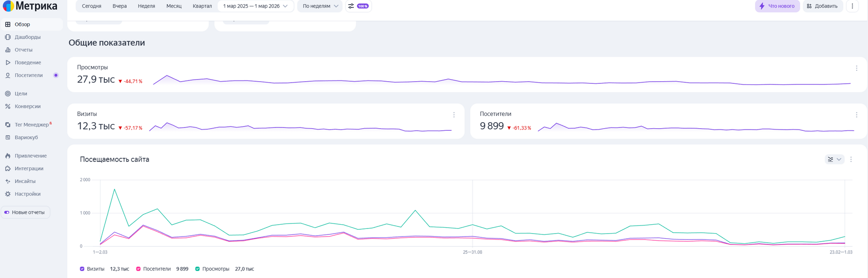Expand the По неделям grouping dropdown
The width and height of the screenshot is (868, 278).
[x=320, y=6]
